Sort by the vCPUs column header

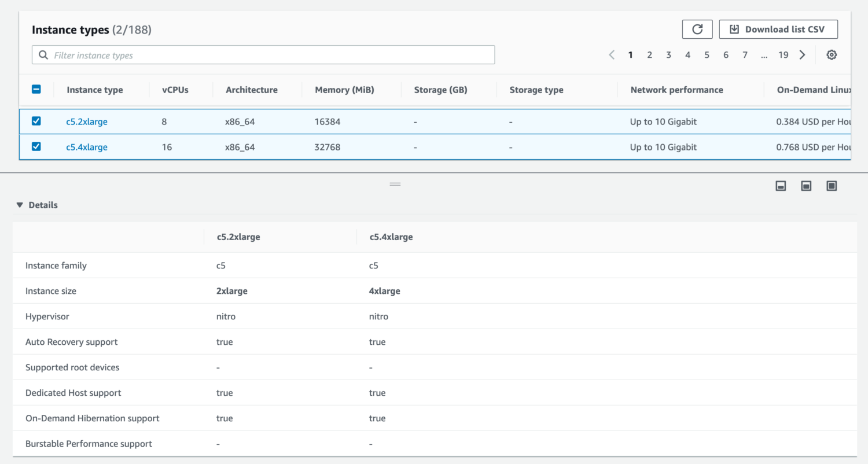[175, 90]
